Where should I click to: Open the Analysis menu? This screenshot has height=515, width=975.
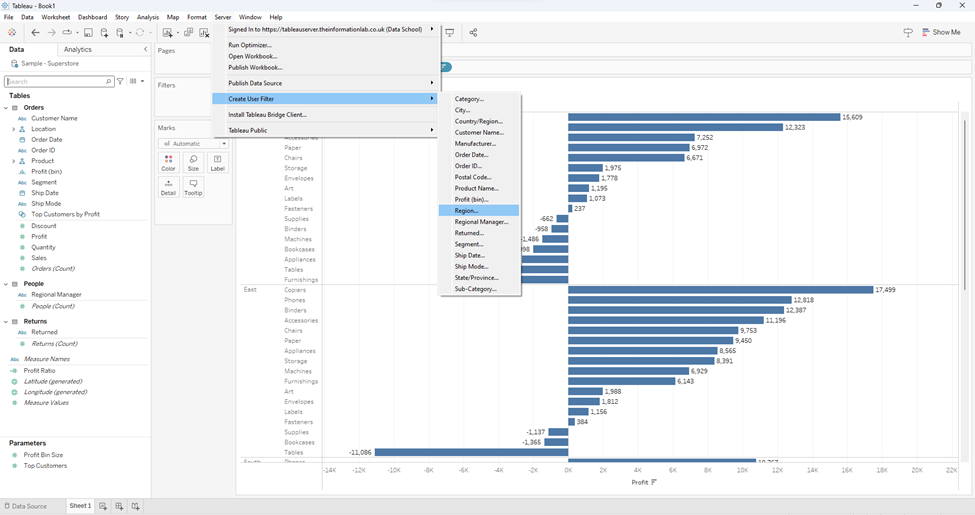(x=147, y=17)
